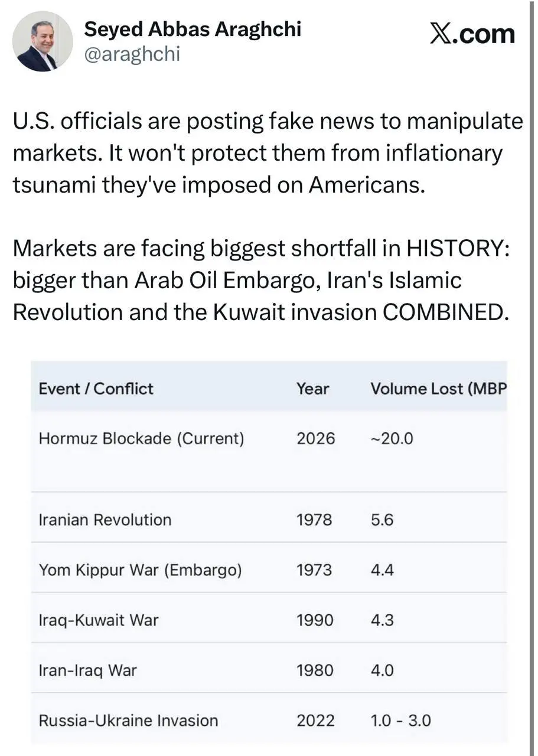
Task: Select the 'Iran-Iraq War' row label
Action: click(x=87, y=670)
